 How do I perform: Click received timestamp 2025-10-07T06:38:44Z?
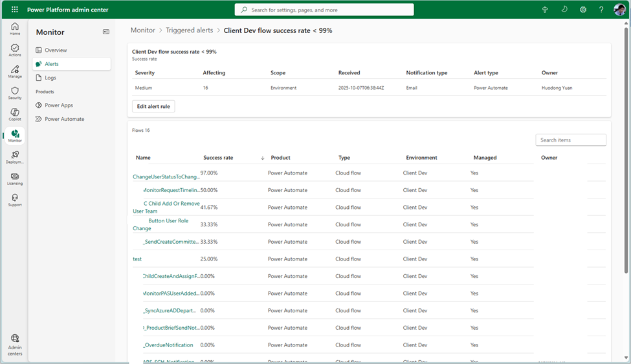point(361,88)
